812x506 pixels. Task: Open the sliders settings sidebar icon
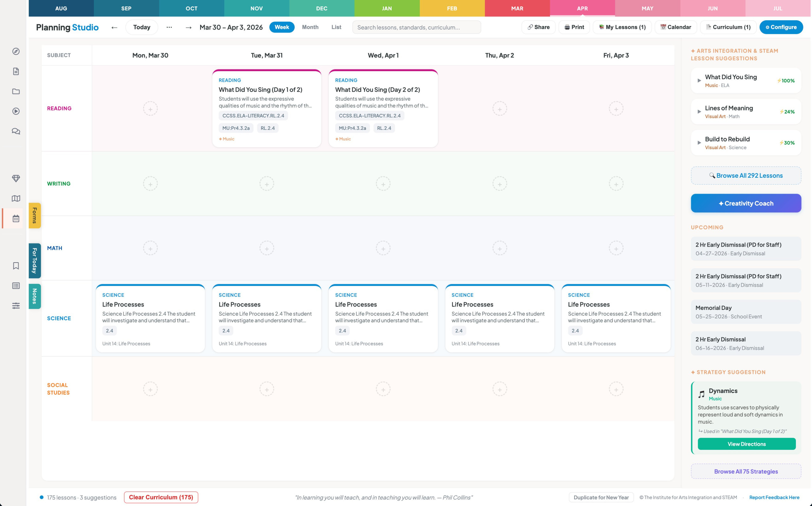[x=16, y=306]
